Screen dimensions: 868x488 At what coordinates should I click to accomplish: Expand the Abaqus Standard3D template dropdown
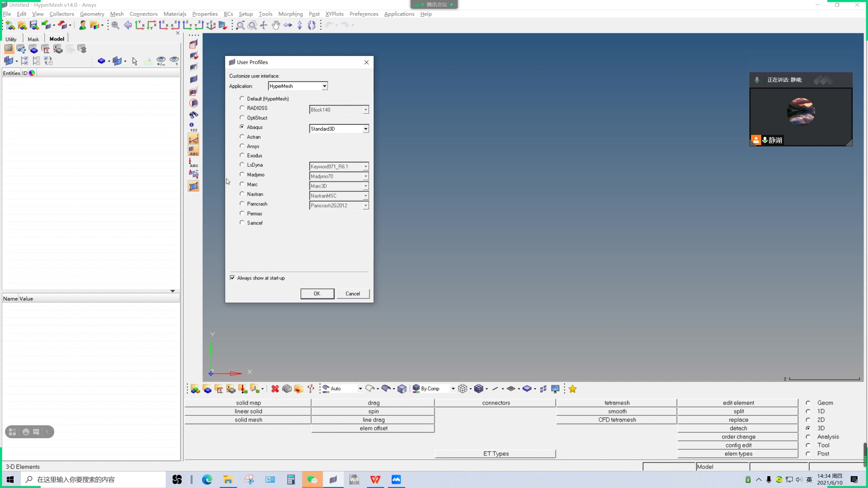(x=365, y=129)
